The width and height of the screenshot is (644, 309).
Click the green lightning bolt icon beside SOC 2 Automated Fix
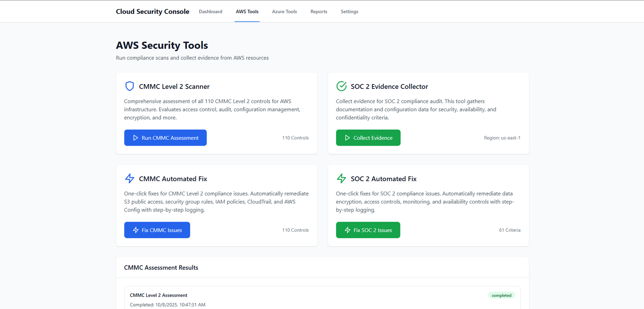pos(341,178)
